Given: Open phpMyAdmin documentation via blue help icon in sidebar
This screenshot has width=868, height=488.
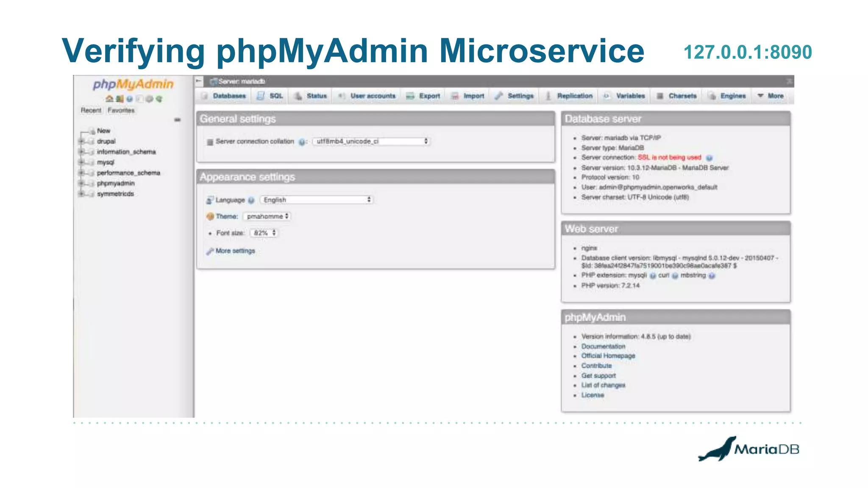Looking at the screenshot, I should (x=130, y=99).
